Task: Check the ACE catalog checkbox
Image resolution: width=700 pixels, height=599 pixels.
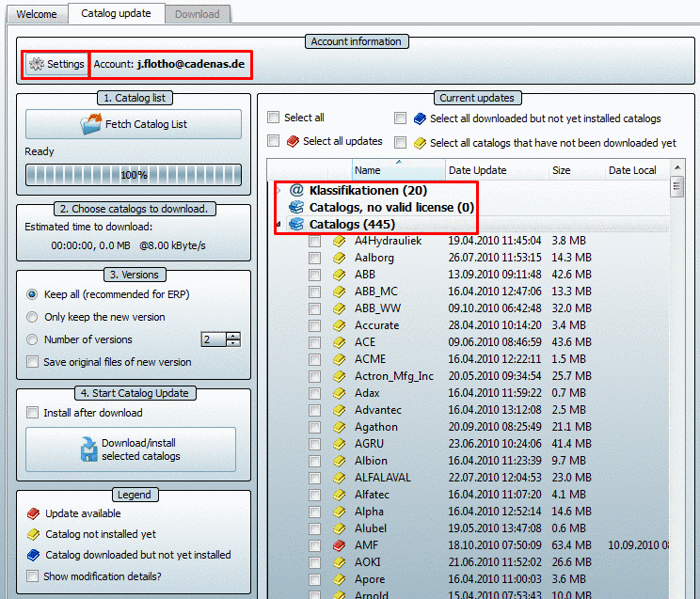Action: (315, 343)
